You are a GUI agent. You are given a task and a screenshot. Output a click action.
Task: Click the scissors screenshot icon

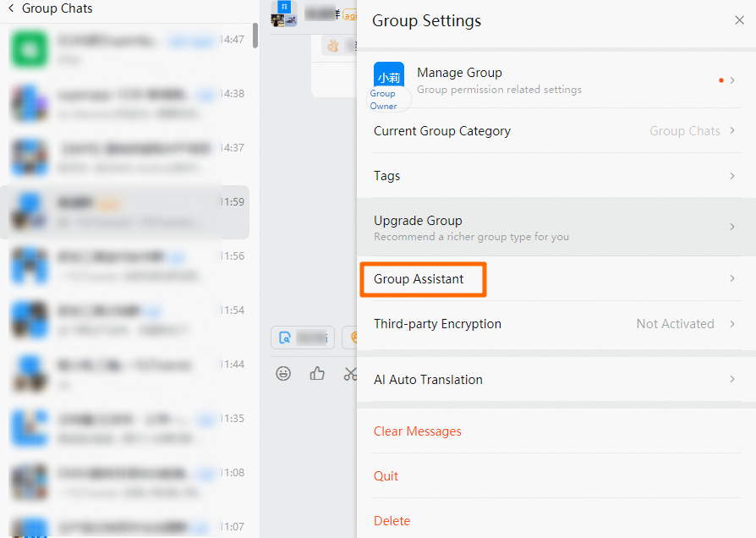(x=351, y=374)
